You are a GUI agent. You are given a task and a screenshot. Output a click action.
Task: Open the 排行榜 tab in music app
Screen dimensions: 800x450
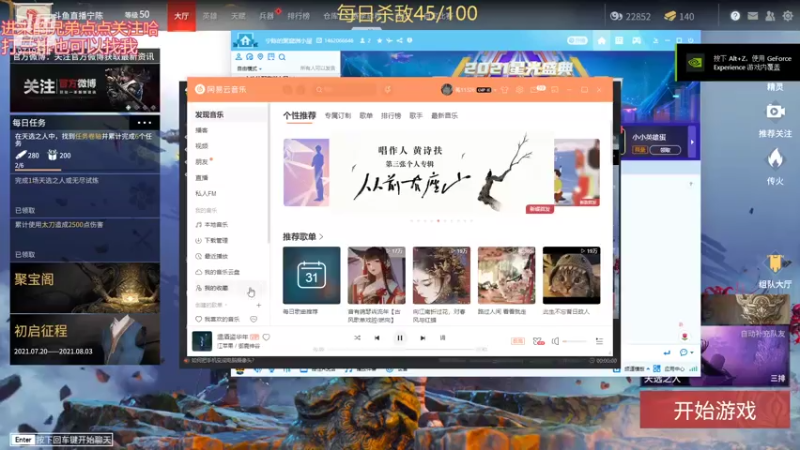click(x=391, y=116)
